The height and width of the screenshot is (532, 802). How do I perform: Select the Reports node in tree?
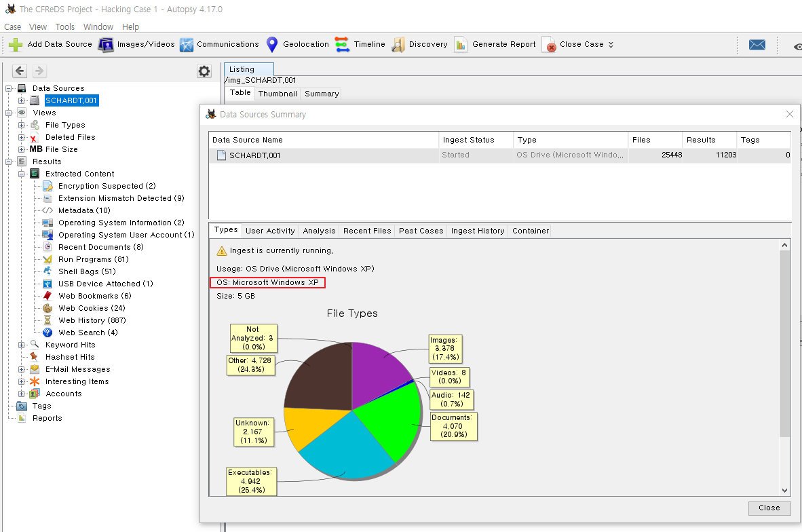[x=47, y=419]
